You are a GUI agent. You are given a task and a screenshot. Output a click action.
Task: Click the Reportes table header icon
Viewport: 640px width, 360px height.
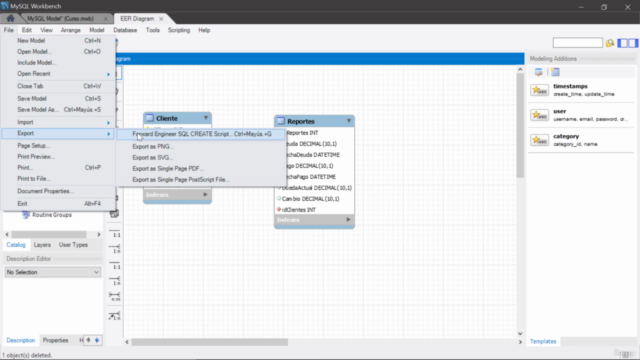280,121
